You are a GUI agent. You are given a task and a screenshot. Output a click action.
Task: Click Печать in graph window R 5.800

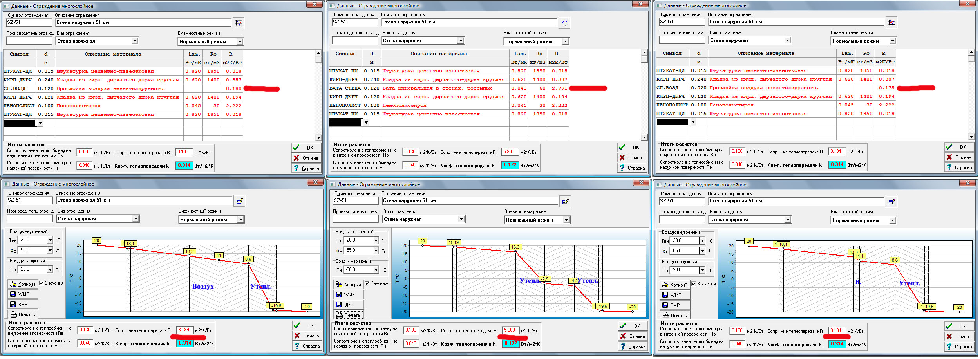pos(349,315)
